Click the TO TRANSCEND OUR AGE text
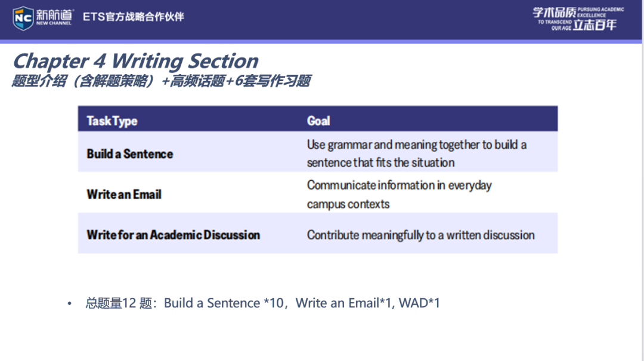The image size is (644, 361). tap(555, 25)
